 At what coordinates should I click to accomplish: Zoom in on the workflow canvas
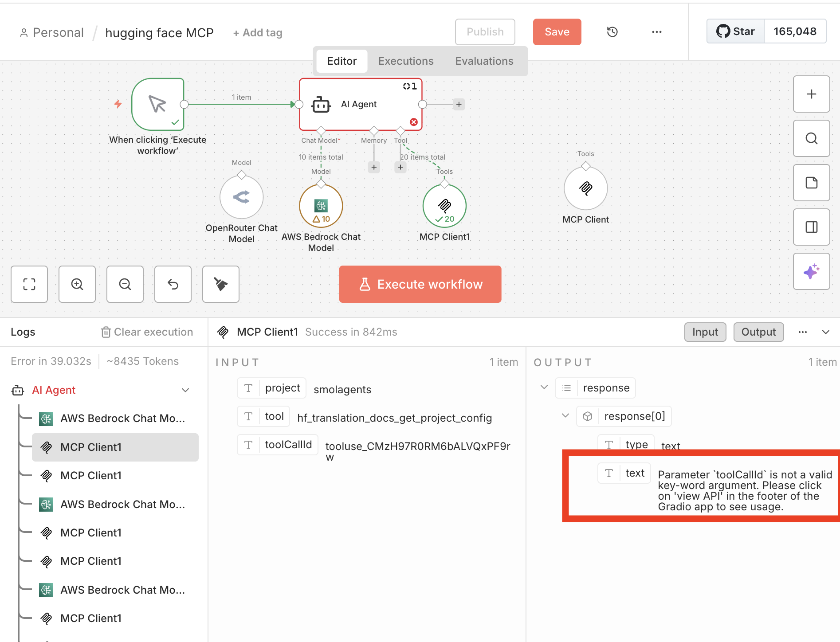(77, 284)
